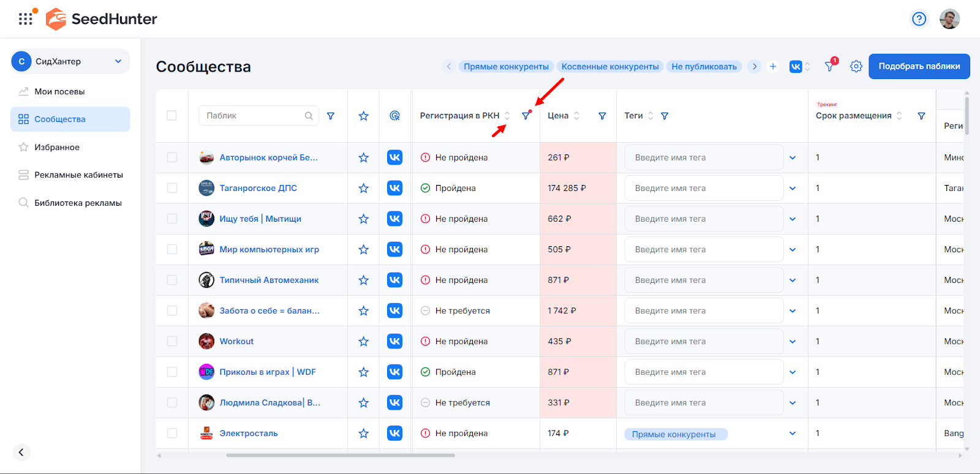Star the Таганрогское ДПС community
Screen dimensions: 980x474
(x=364, y=188)
